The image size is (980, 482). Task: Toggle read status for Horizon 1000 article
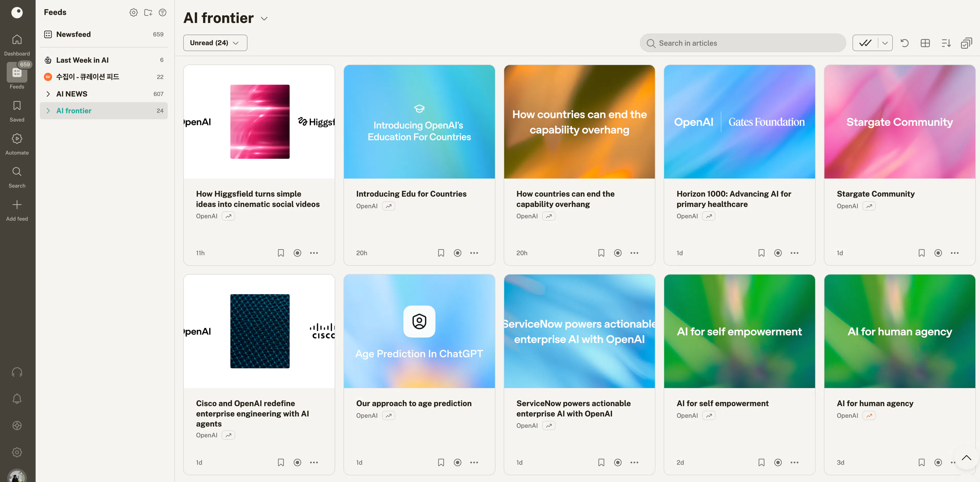(x=778, y=253)
